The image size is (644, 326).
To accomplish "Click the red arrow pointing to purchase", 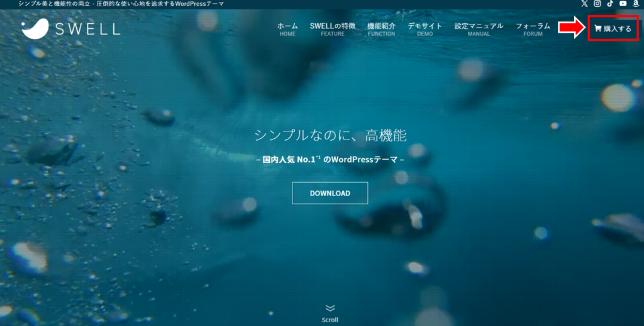I will click(x=571, y=28).
